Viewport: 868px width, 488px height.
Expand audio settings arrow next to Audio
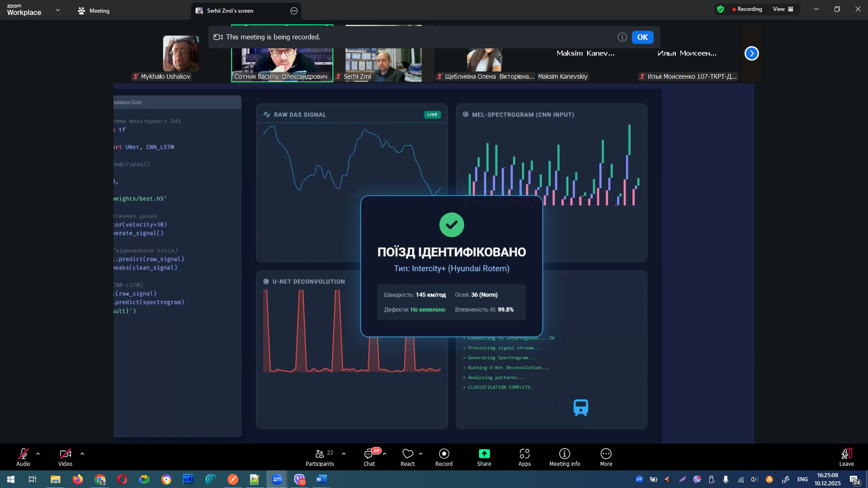point(38,453)
